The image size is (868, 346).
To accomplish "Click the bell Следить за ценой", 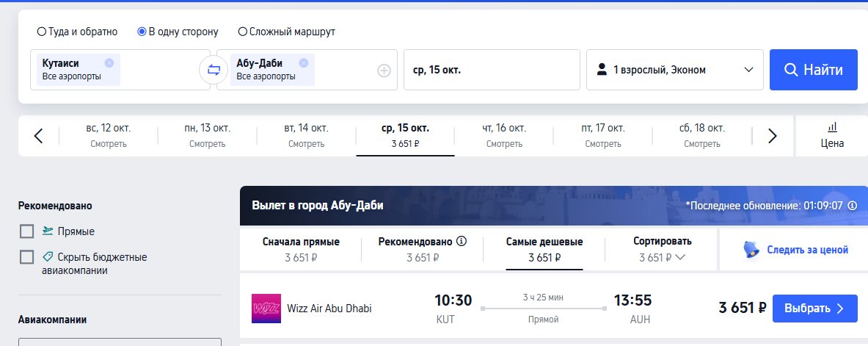I will coord(795,250).
